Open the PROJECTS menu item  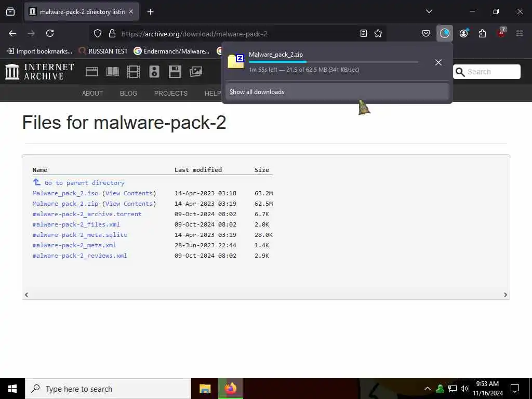click(x=170, y=94)
